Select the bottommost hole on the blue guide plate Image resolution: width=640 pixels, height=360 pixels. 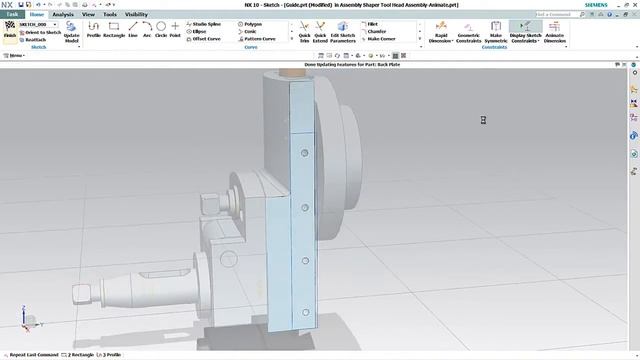coord(306,312)
